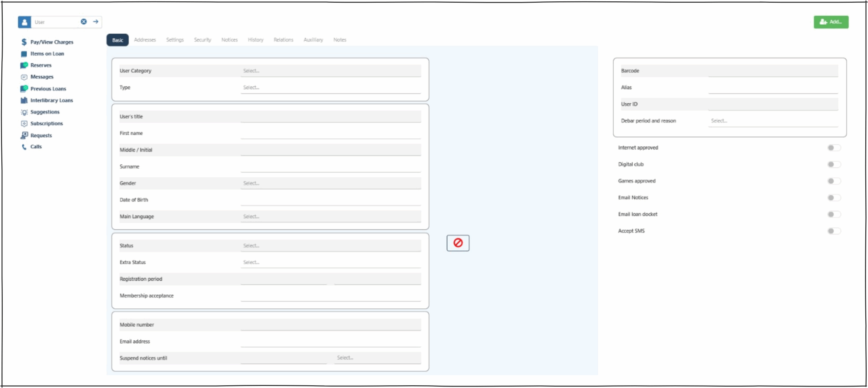This screenshot has width=868, height=388.
Task: Click into the First name field
Action: (331, 134)
